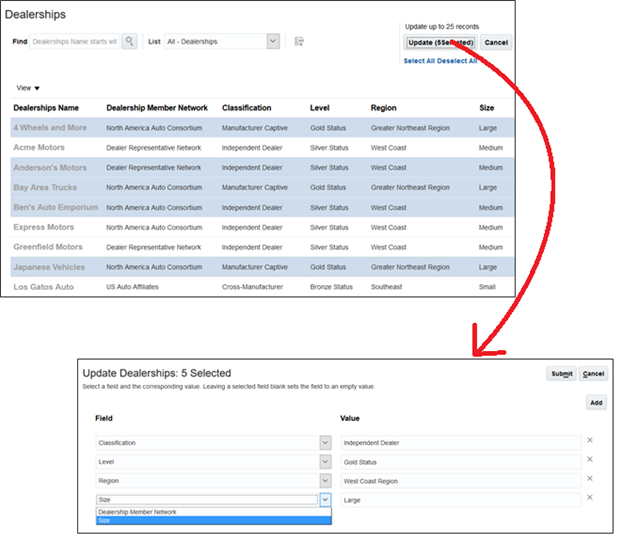Viewport: 622px width, 544px height.
Task: Choose Dealership Member Network from dropdown list
Action: point(213,512)
